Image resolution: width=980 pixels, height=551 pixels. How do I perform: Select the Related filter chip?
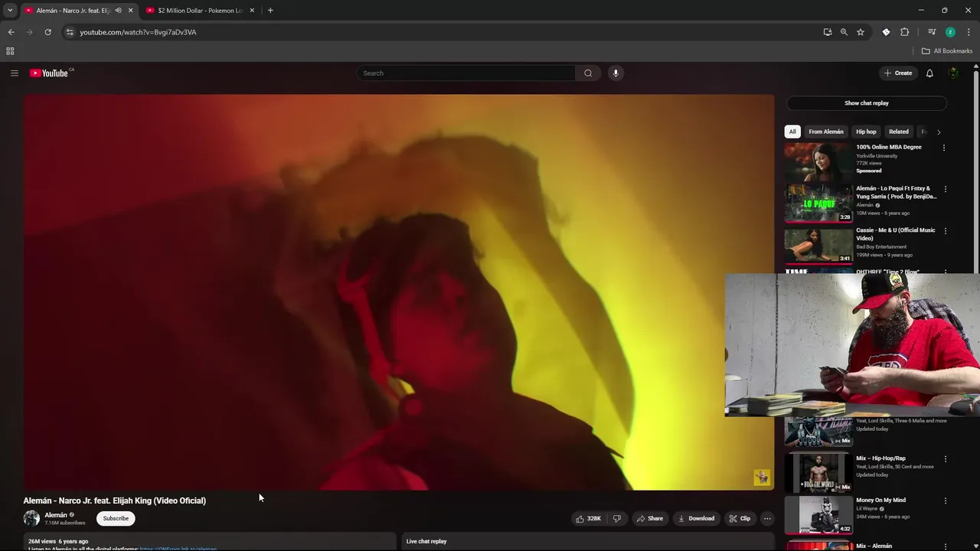[899, 132]
